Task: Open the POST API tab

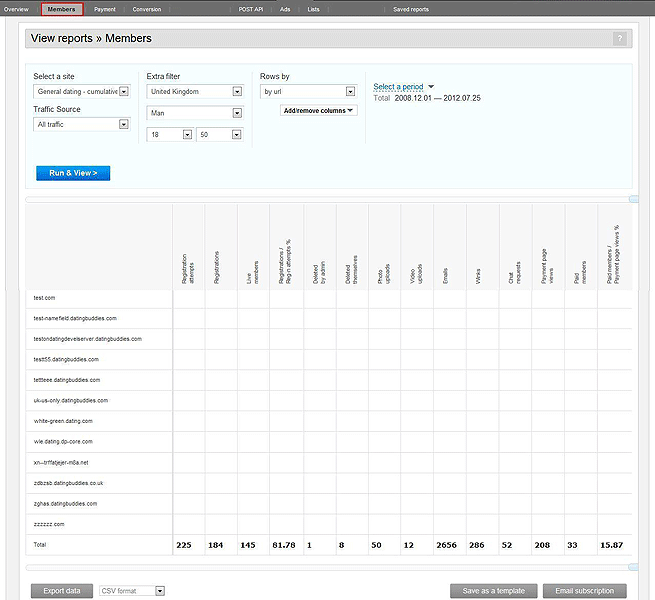Action: pyautogui.click(x=251, y=9)
